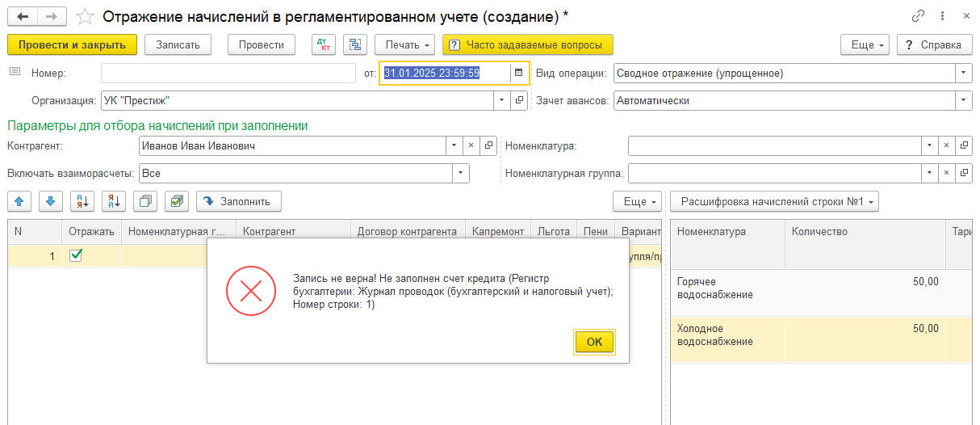
Task: Move row down with blue arrow
Action: click(x=50, y=201)
